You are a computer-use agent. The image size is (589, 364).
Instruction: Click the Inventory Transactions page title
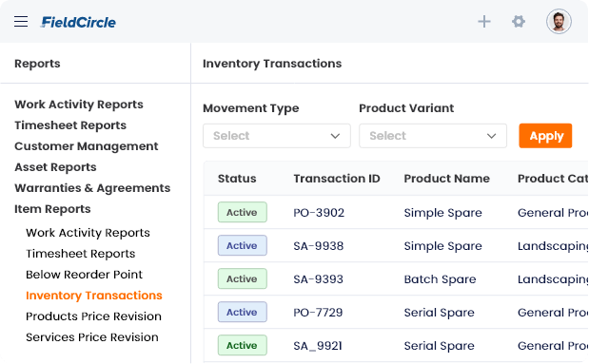click(x=272, y=64)
